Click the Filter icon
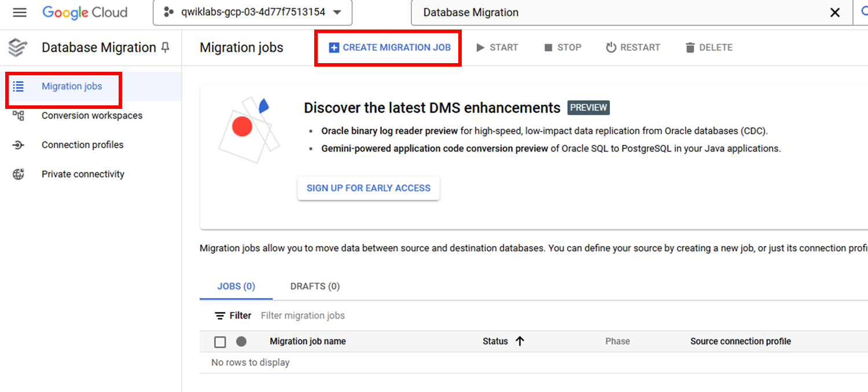 coord(220,316)
